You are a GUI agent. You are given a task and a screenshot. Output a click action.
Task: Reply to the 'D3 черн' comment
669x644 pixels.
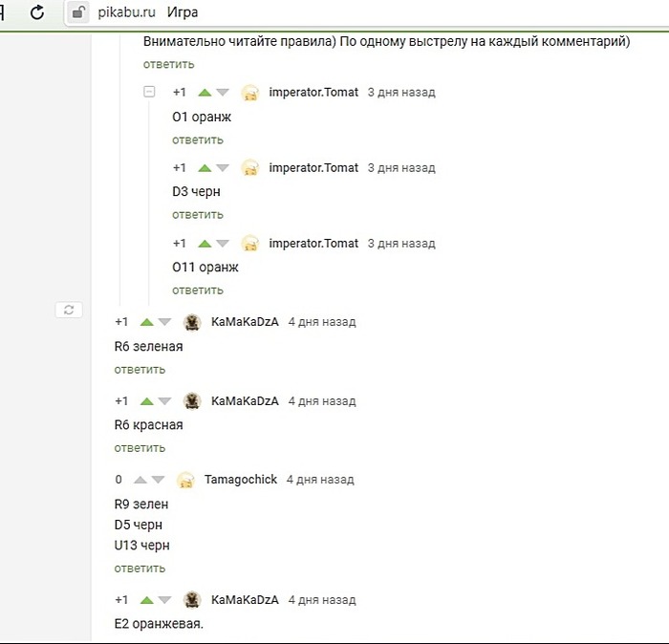coord(197,215)
